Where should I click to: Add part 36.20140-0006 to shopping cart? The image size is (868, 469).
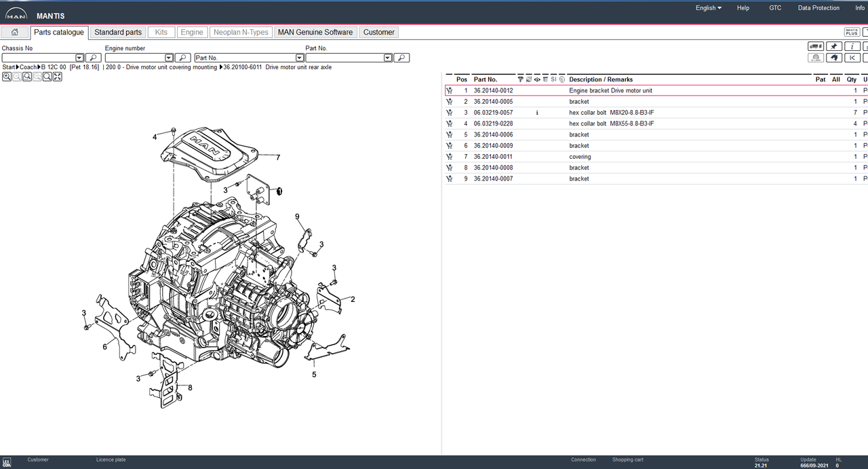pos(450,134)
